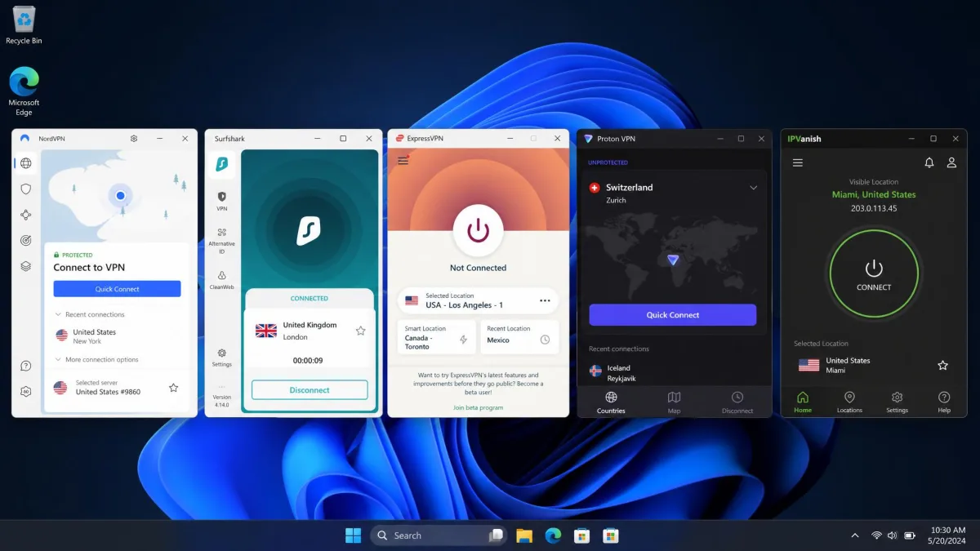
Task: Open the target radar icon in NordVPN sidebar
Action: point(26,241)
